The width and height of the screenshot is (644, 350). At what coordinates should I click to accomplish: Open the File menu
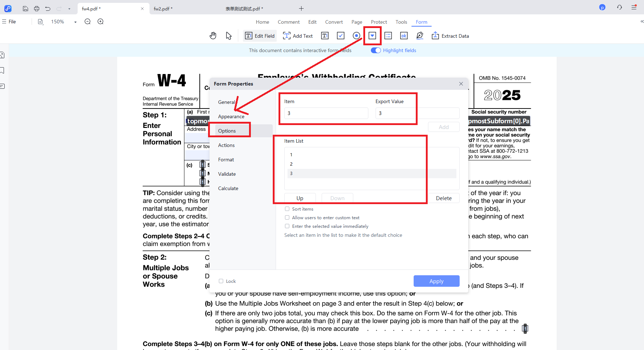9,22
